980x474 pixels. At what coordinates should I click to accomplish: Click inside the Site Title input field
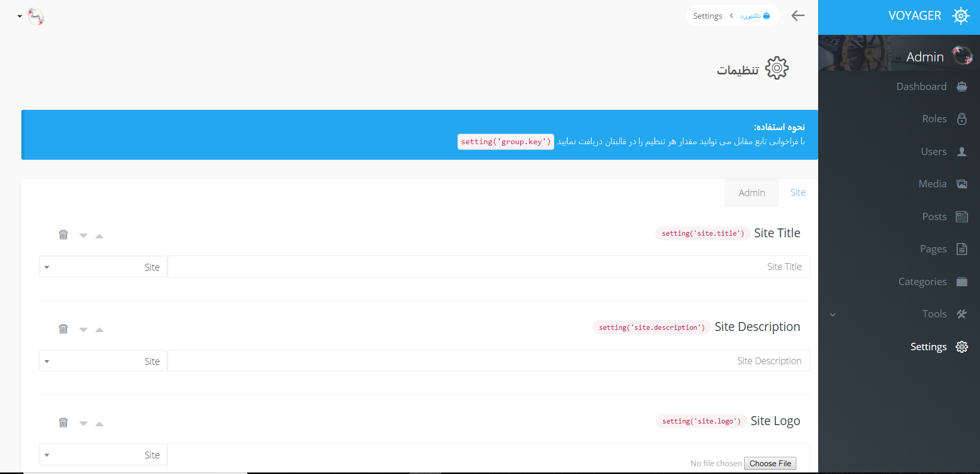click(489, 266)
